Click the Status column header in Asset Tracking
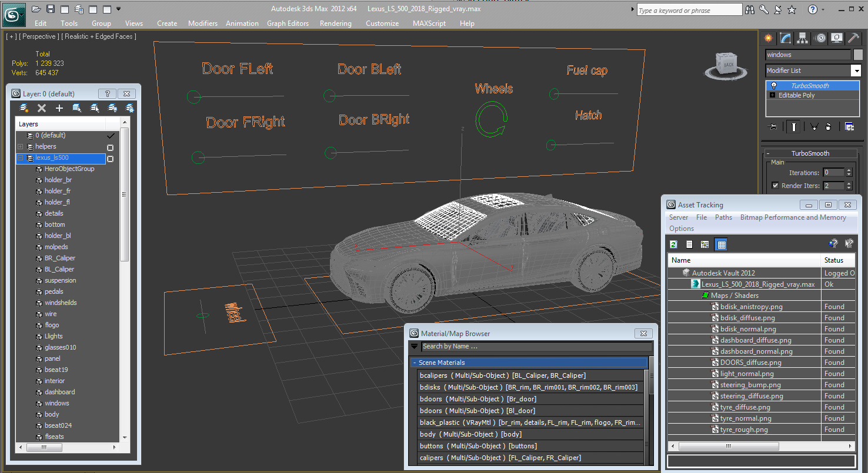 pyautogui.click(x=839, y=260)
